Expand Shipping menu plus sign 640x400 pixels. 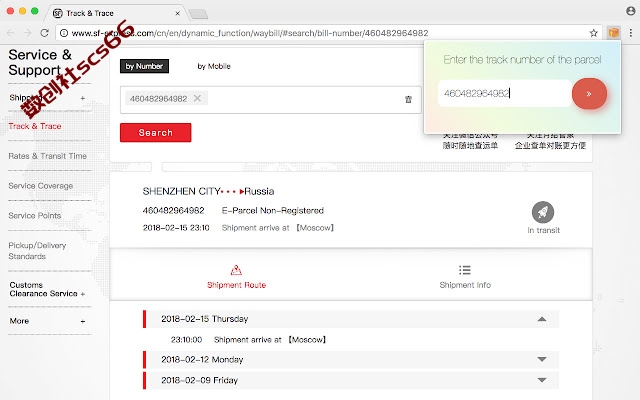point(83,98)
